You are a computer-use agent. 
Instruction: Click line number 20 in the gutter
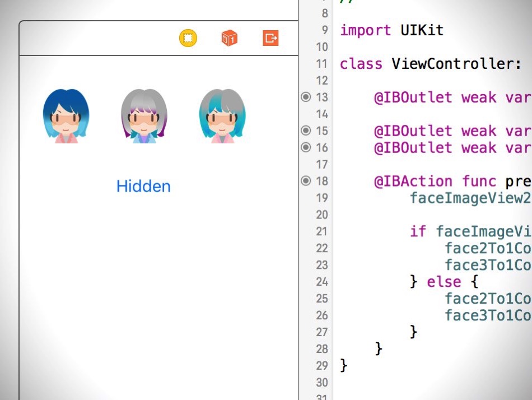click(322, 215)
